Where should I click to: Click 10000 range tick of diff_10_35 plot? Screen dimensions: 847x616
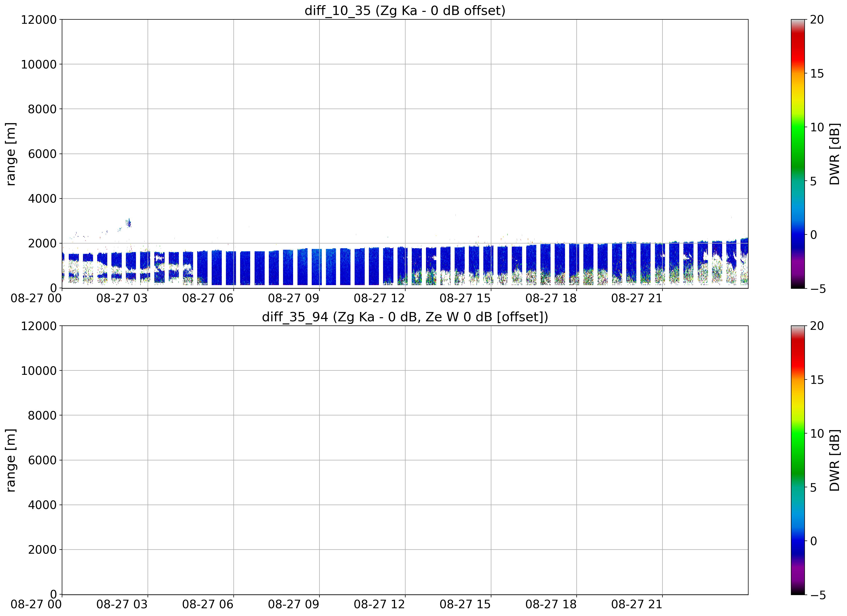(x=39, y=64)
